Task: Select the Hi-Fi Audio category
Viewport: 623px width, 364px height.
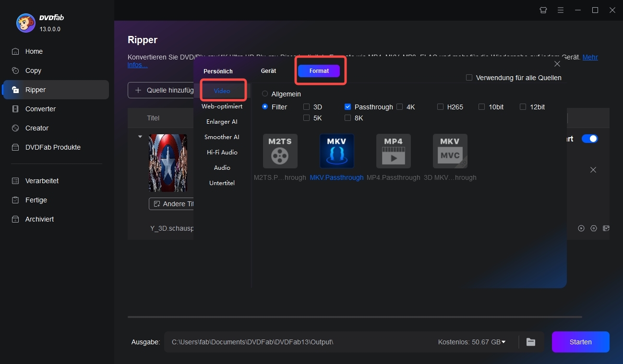Action: [x=222, y=153]
